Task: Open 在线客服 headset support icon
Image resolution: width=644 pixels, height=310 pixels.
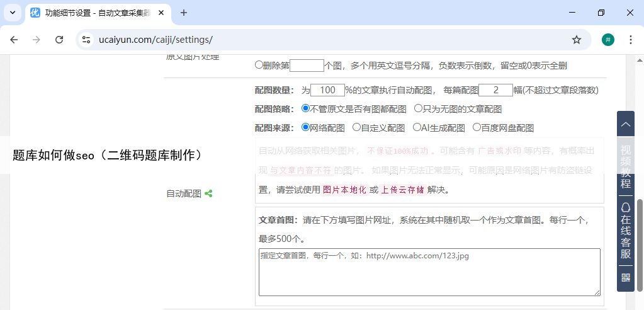Action: [626, 208]
